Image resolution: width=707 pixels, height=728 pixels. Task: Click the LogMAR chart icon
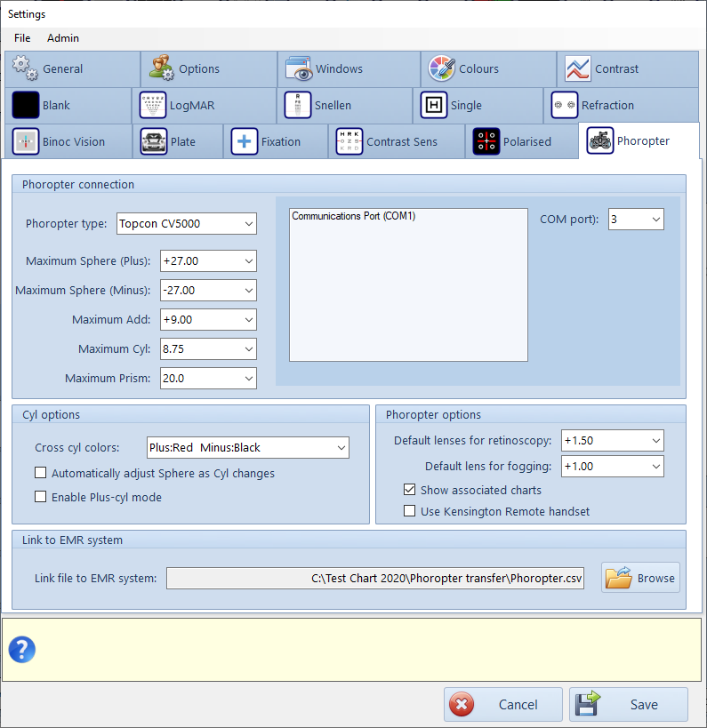(153, 105)
